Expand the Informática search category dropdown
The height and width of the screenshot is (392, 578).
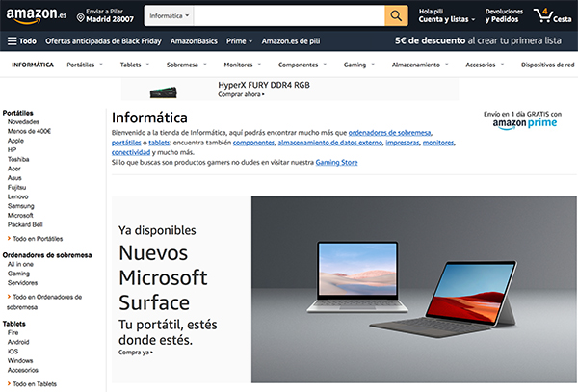[x=169, y=15]
